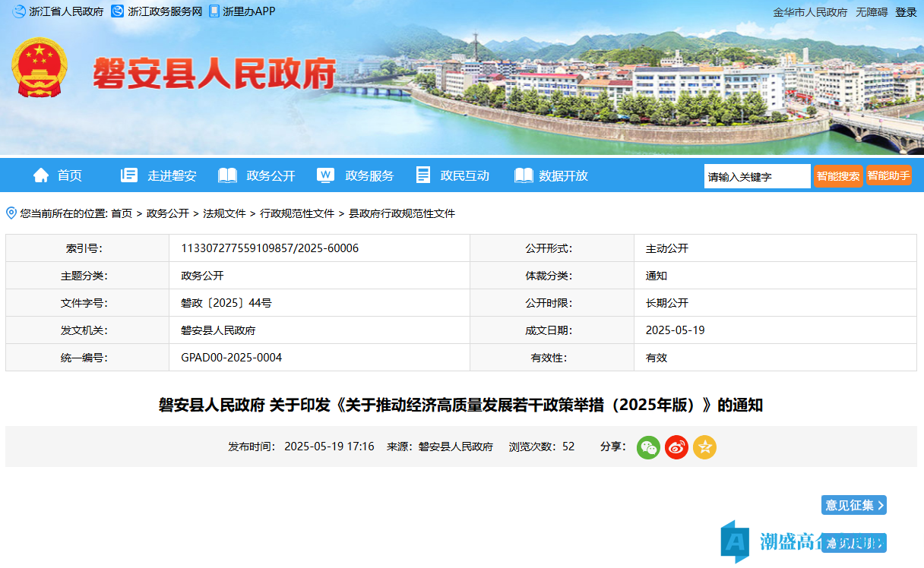Click the 登录 login link
Screen dimensions: 924x568
tap(906, 12)
